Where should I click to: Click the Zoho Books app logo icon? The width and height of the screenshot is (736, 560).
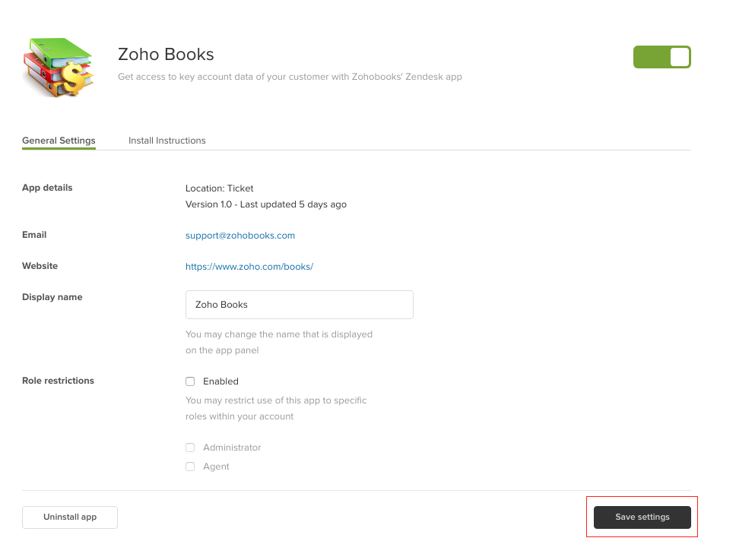point(59,66)
